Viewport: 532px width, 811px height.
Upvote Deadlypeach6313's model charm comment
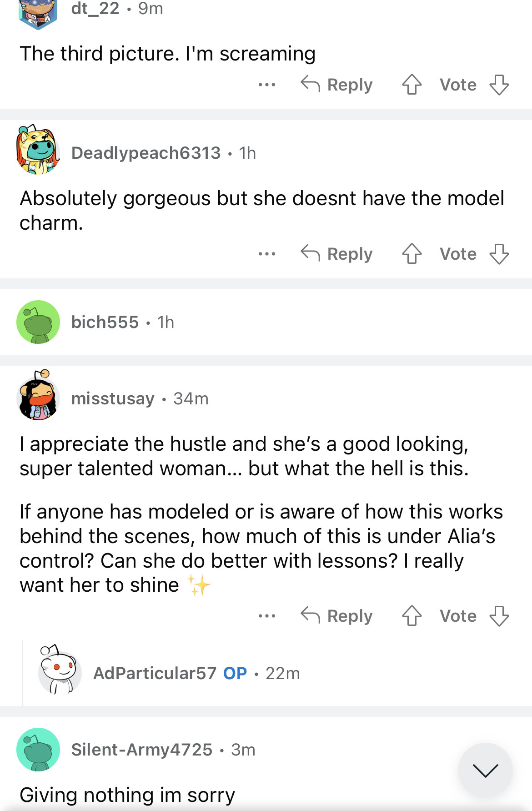click(x=412, y=254)
